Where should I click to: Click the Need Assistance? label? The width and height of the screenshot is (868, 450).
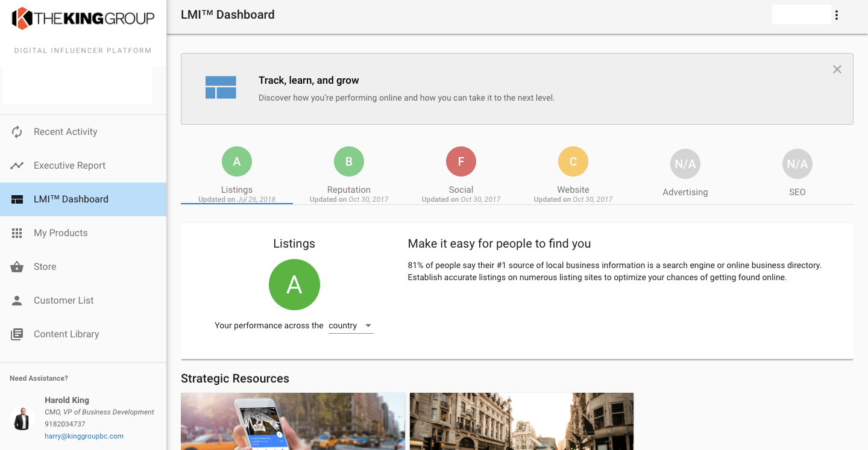pos(39,378)
